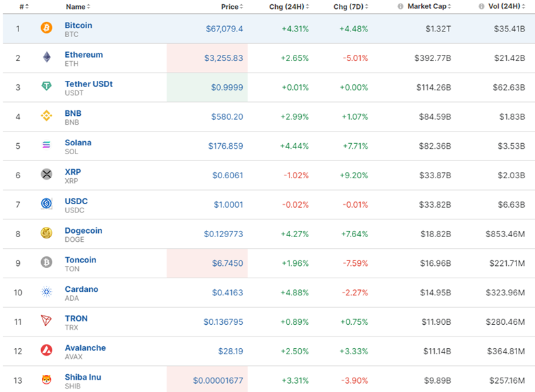The image size is (535, 392).
Task: Click Solana price $176.859
Action: (226, 146)
